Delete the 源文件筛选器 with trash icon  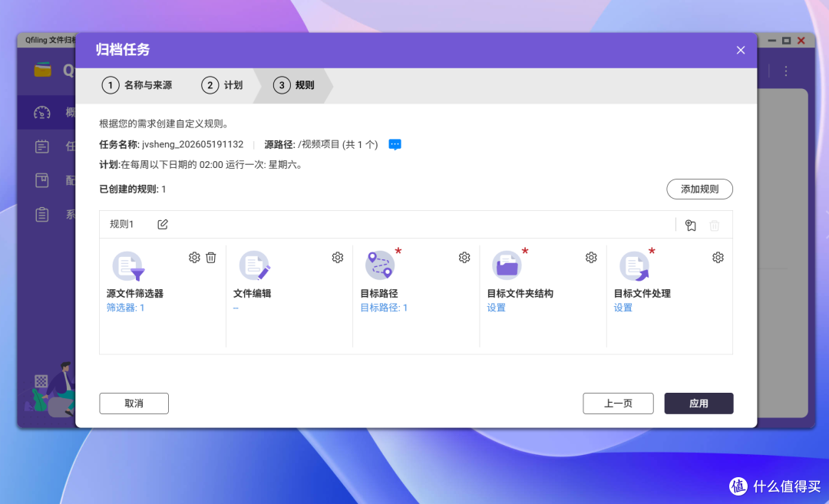click(x=211, y=257)
